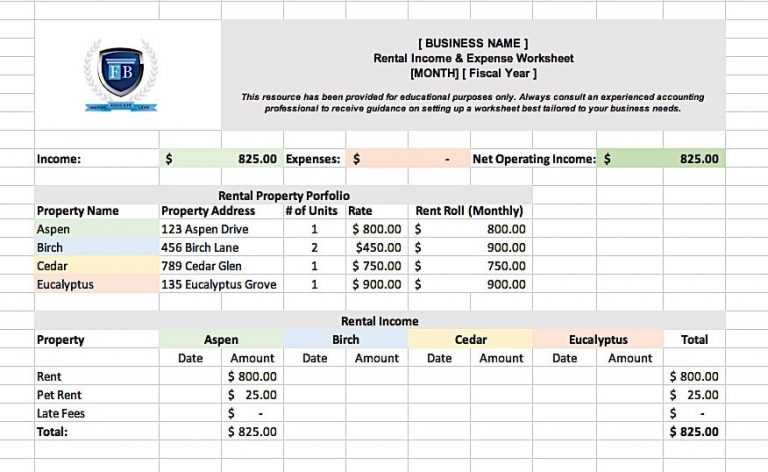
Task: Select the Pet Rent row label
Action: pos(96,395)
